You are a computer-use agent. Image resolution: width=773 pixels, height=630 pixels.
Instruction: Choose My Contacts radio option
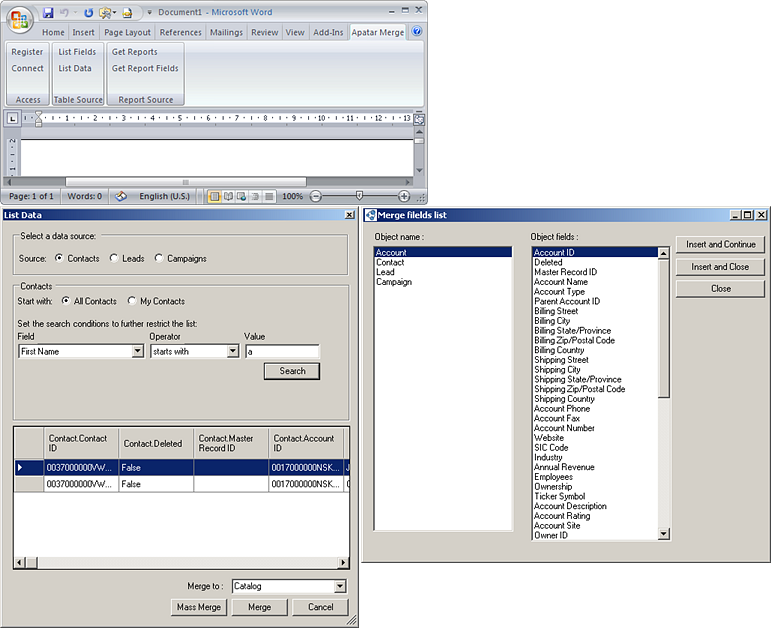tap(132, 300)
